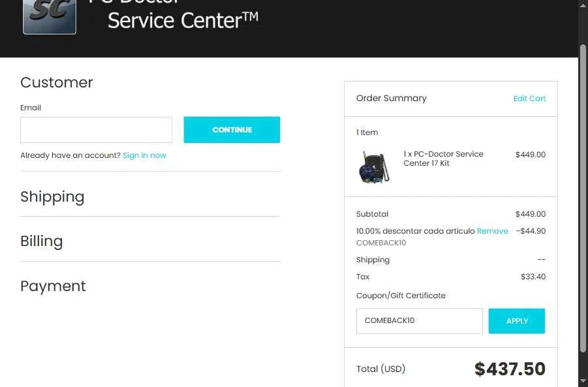Click the Subtotal $449.00 value
This screenshot has height=387, width=588.
[531, 214]
